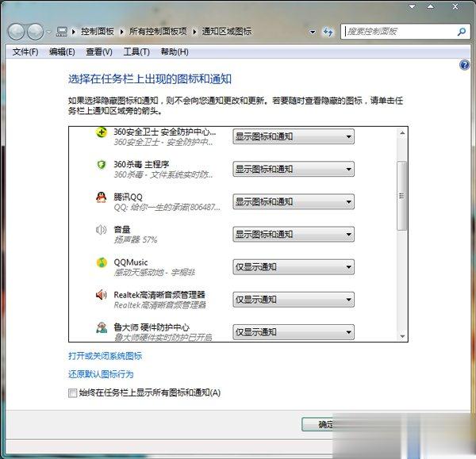The image size is (476, 459).
Task: Select the 腾讯QQ row title
Action: tap(128, 197)
